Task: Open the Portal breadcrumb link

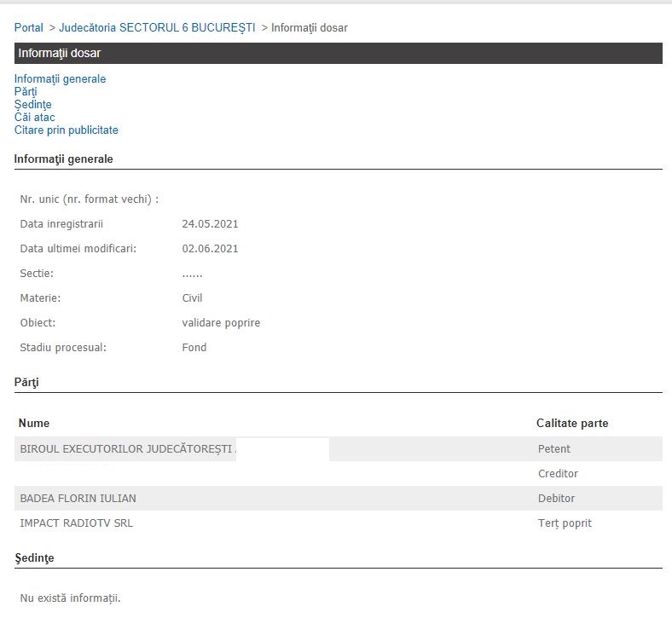Action: tap(29, 28)
